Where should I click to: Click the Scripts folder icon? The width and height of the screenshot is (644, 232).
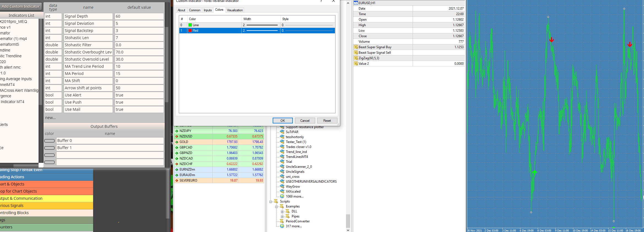pyautogui.click(x=276, y=201)
